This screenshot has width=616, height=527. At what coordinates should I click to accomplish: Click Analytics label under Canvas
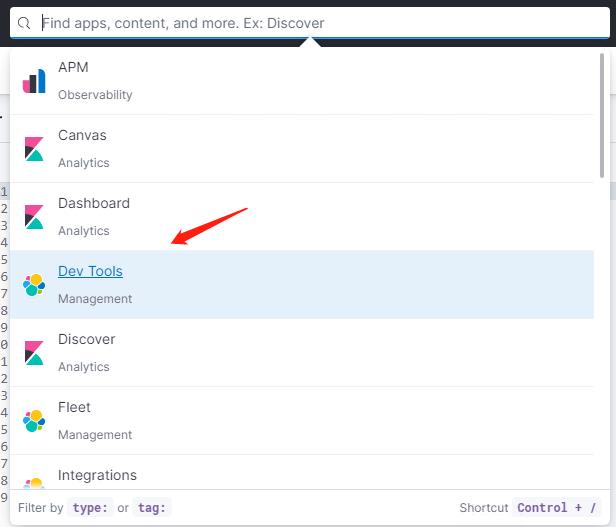(84, 163)
